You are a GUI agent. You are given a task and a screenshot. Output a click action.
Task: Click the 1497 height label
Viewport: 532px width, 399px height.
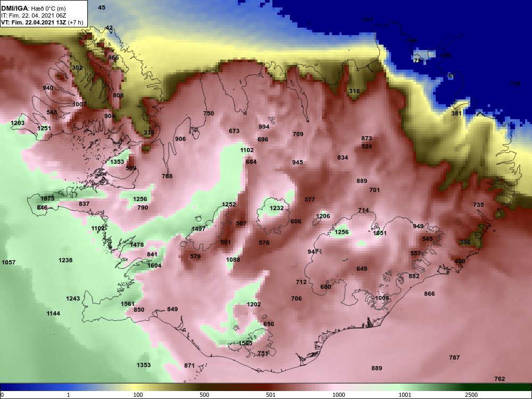tap(198, 229)
